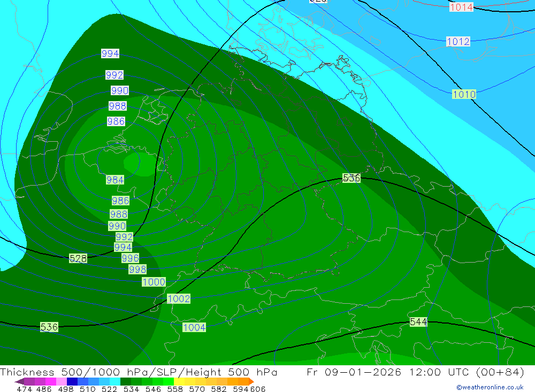The height and width of the screenshot is (392, 535).
Task: Pick the magenta legend swatch above 486
Action: pos(50,381)
